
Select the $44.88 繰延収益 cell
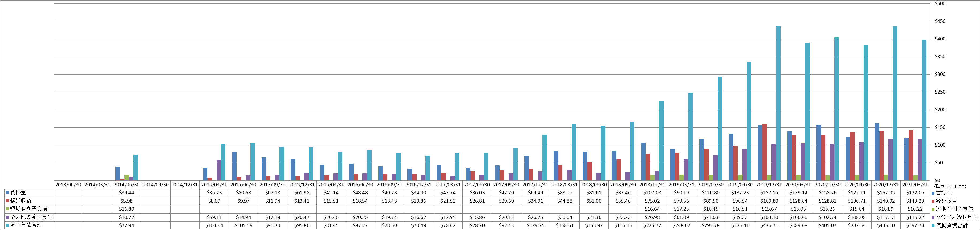pyautogui.click(x=565, y=201)
